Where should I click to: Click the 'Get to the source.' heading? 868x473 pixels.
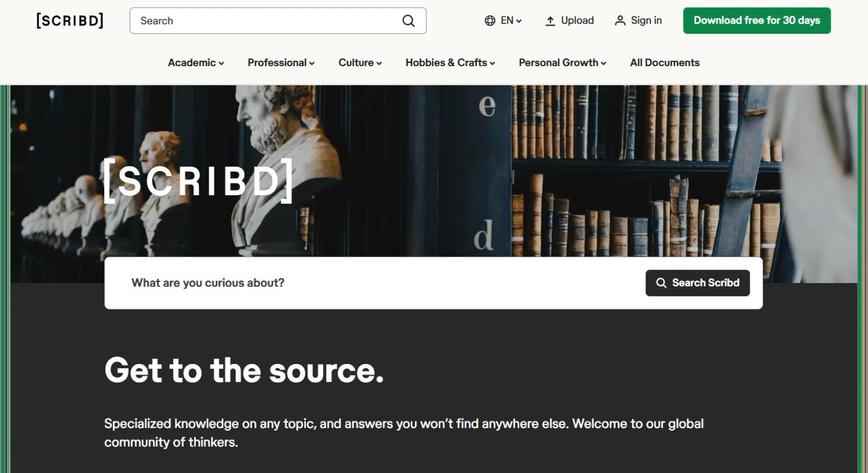pos(244,370)
